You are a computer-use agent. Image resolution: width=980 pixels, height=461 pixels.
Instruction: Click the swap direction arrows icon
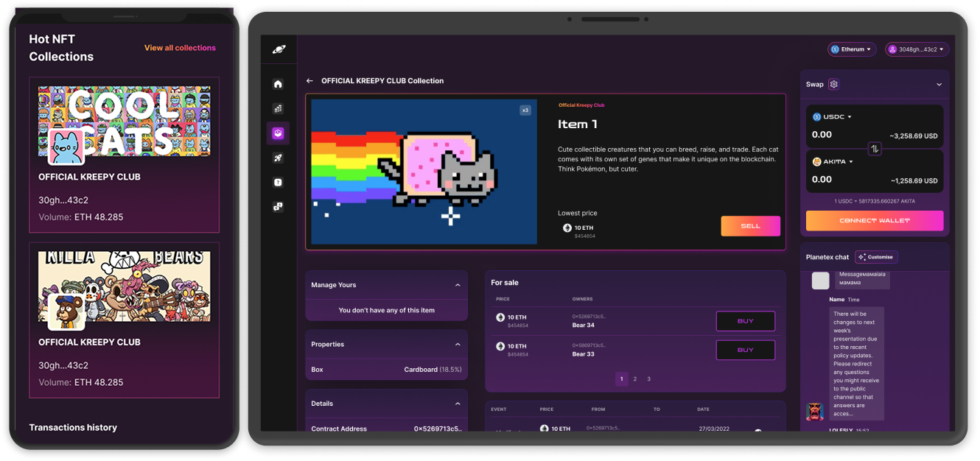875,149
